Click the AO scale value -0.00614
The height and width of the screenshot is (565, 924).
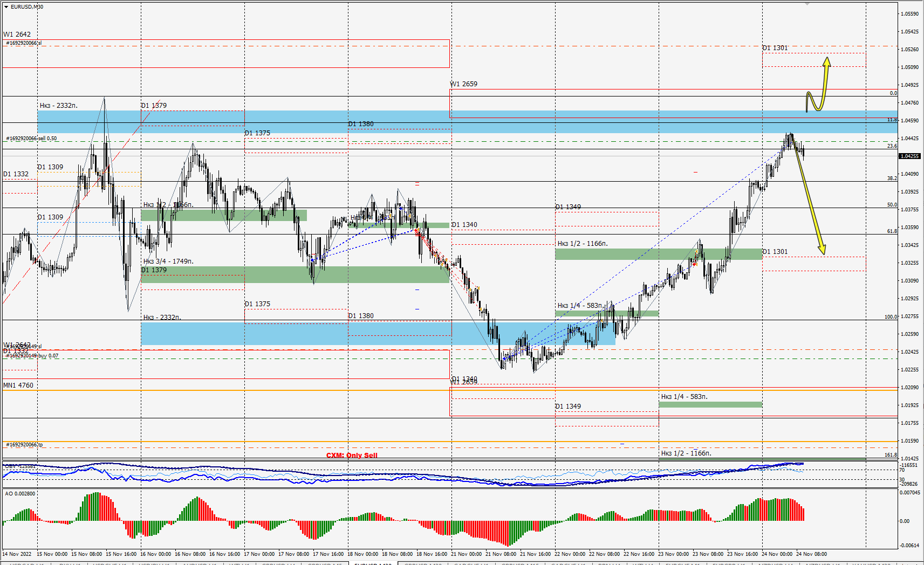tap(909, 546)
